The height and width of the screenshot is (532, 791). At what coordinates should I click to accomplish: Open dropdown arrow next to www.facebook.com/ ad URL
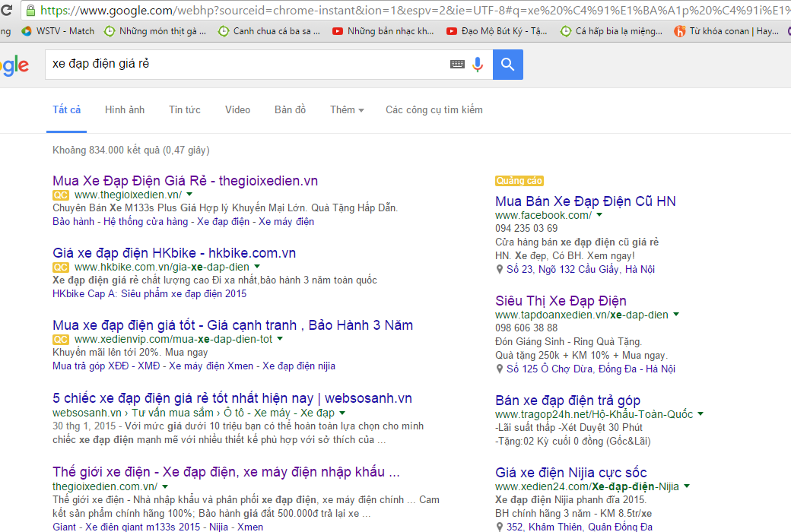pos(599,215)
